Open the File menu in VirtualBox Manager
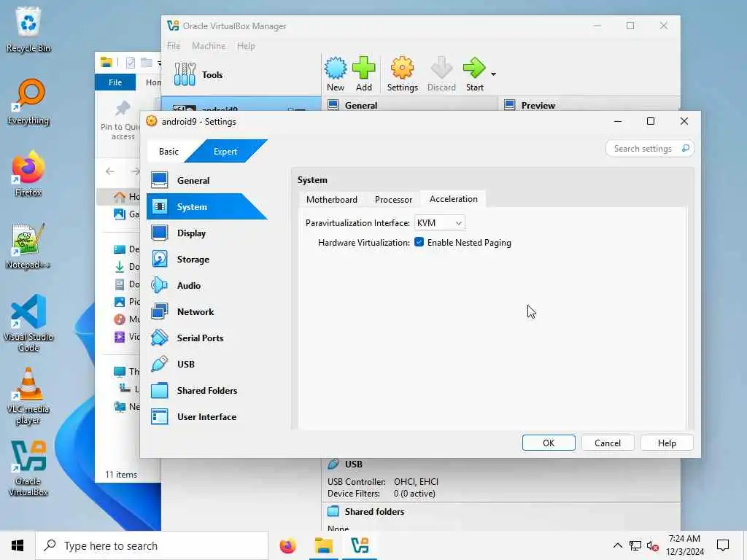This screenshot has width=747, height=560. click(x=174, y=46)
